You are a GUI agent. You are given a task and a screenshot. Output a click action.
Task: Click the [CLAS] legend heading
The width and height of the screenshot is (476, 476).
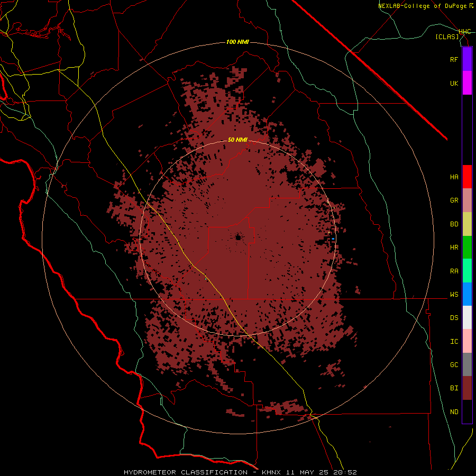click(x=447, y=37)
